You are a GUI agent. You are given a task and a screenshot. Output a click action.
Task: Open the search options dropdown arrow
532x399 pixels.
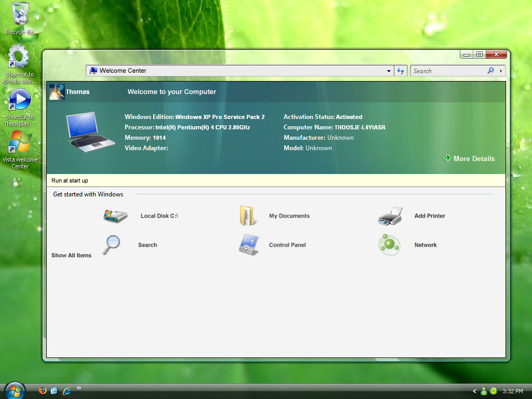point(501,71)
